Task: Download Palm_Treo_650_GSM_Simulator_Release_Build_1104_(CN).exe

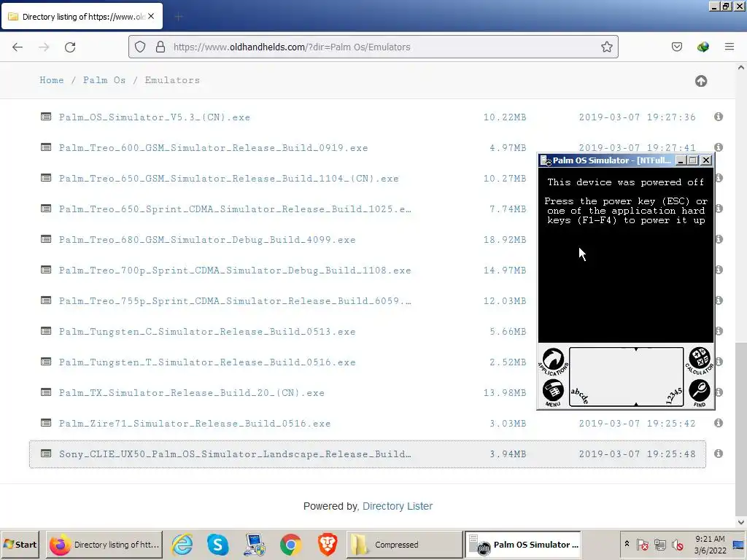Action: click(228, 179)
